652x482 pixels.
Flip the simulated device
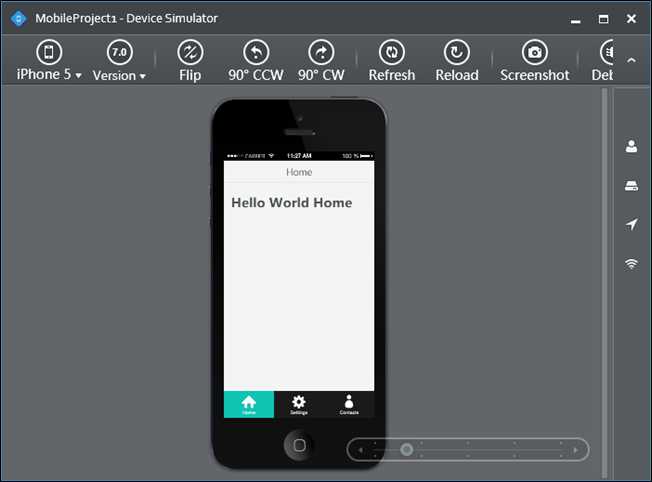(190, 61)
